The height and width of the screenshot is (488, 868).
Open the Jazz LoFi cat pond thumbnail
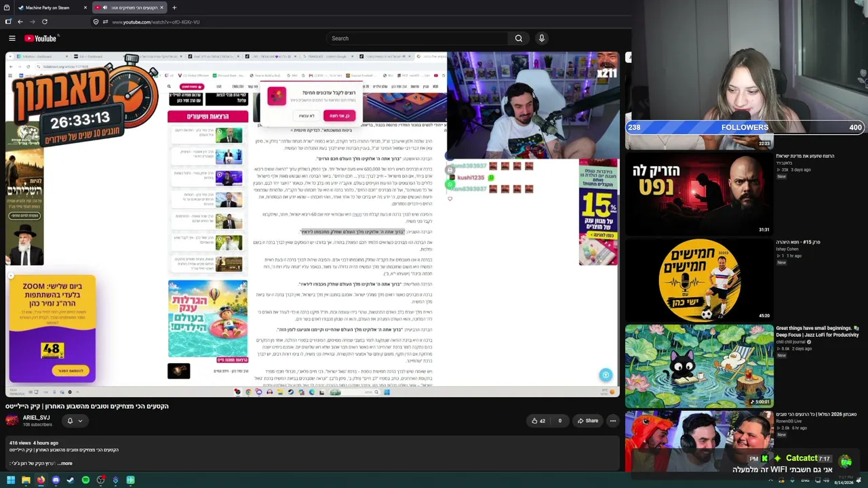[698, 365]
